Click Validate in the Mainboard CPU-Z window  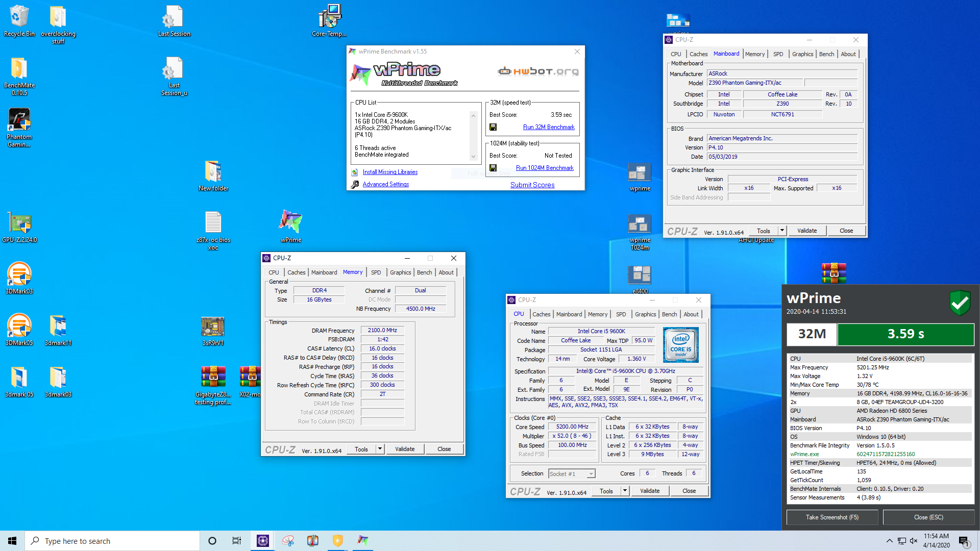pyautogui.click(x=807, y=231)
